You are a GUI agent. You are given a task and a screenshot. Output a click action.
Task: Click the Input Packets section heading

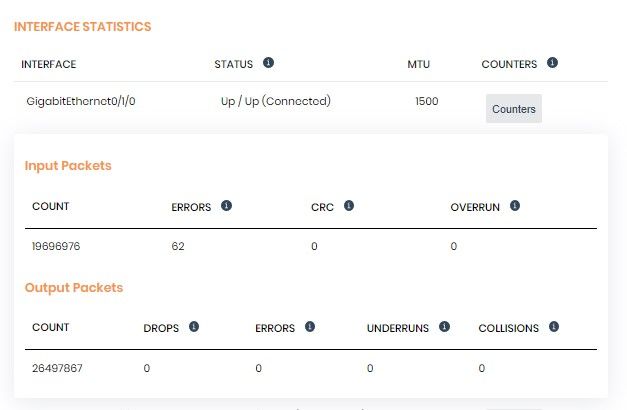[68, 166]
